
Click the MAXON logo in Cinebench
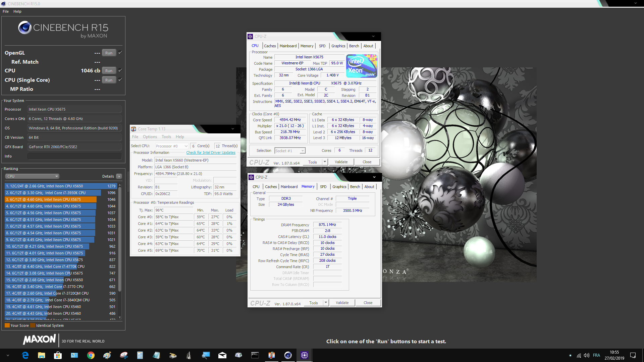(39, 340)
